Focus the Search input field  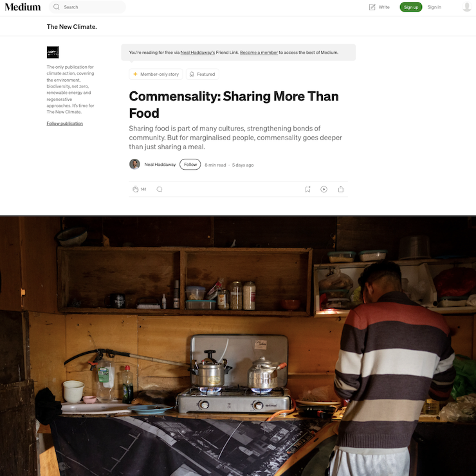(x=87, y=7)
